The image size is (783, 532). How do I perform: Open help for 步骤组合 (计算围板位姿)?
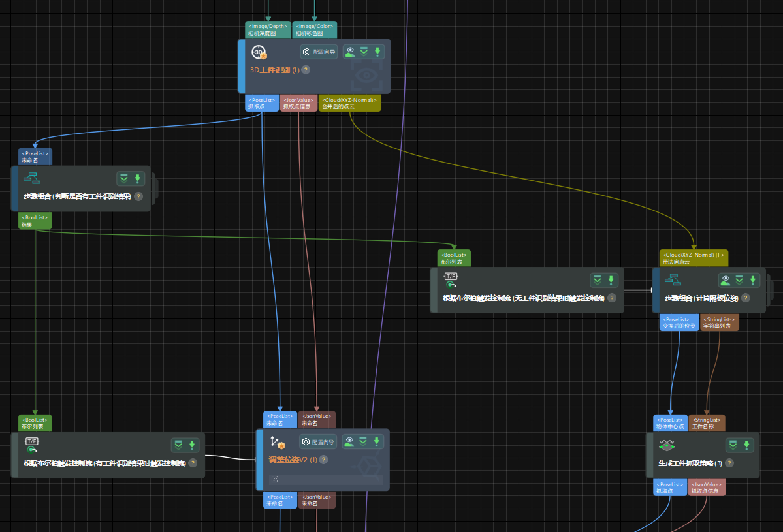point(746,298)
